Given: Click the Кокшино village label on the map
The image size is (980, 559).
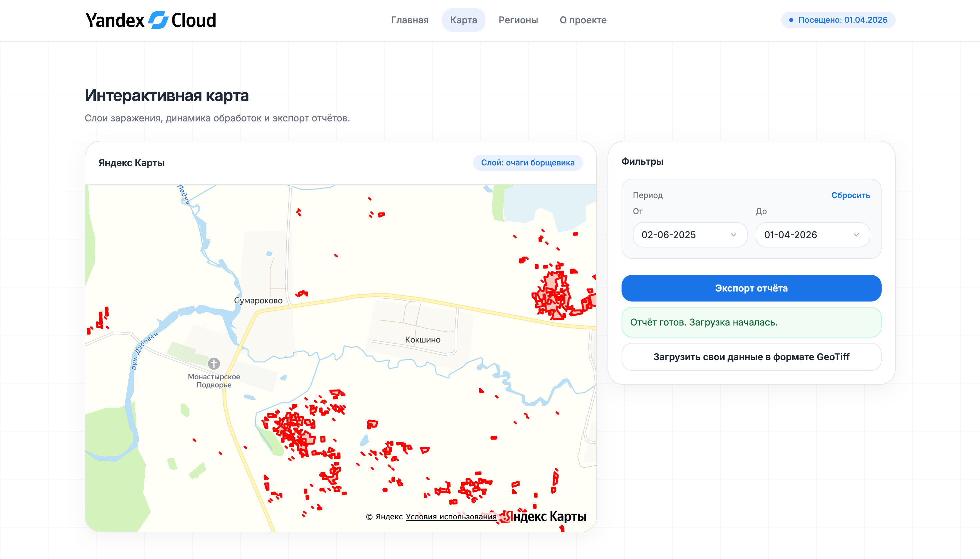Looking at the screenshot, I should point(422,340).
